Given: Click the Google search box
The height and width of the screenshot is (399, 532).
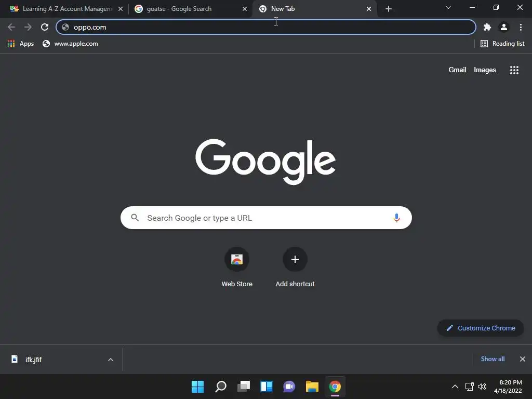Looking at the screenshot, I should [x=266, y=218].
